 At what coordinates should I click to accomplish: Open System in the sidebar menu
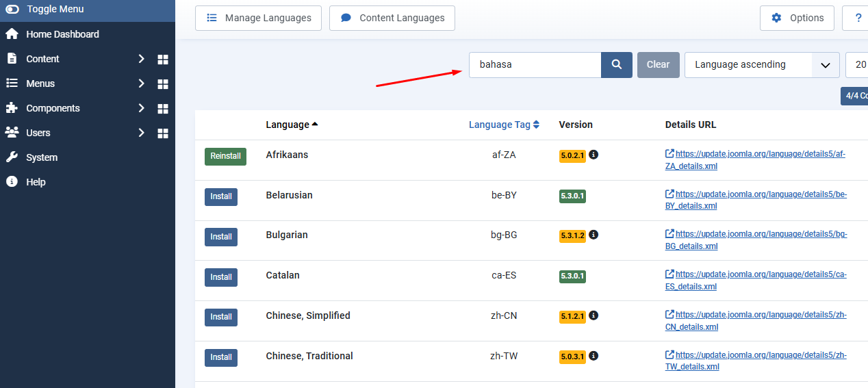click(42, 157)
